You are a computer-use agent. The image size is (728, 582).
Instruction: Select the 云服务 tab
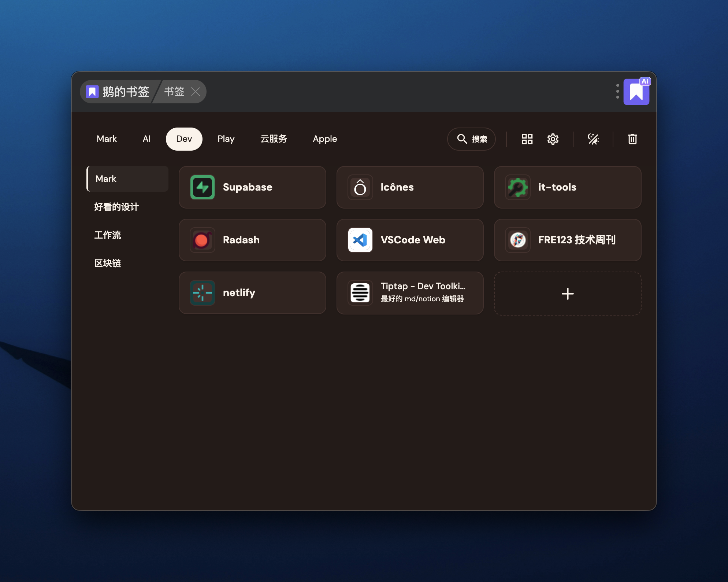[274, 139]
